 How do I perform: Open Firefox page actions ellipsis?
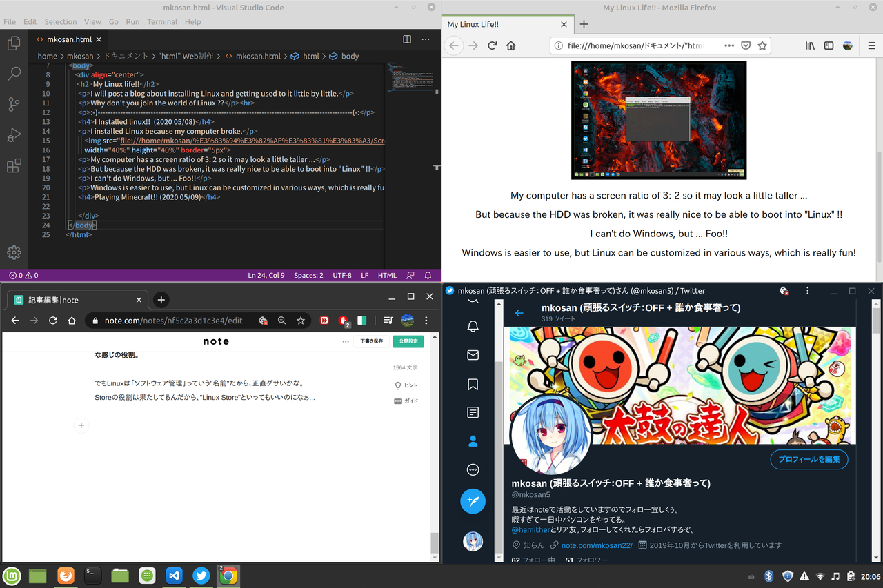(x=729, y=45)
